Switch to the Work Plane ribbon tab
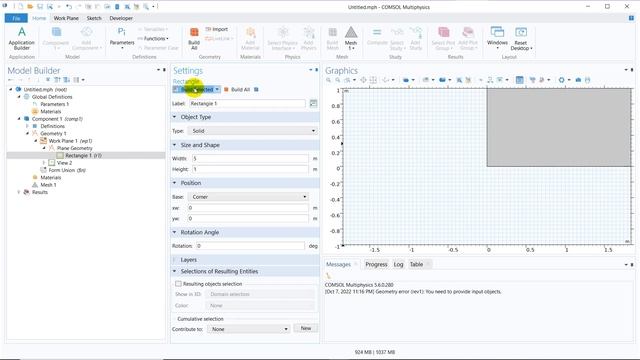Image resolution: width=640 pixels, height=360 pixels. (66, 18)
